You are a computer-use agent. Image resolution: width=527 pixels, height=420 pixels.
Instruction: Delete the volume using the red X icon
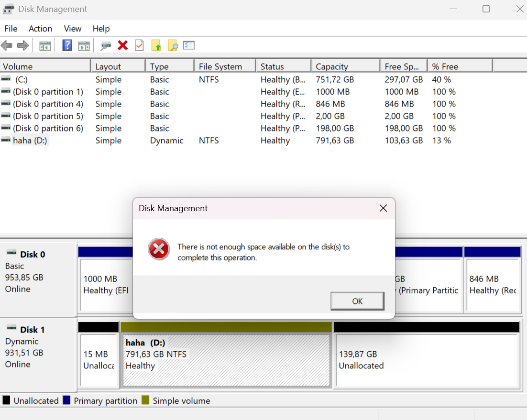122,45
